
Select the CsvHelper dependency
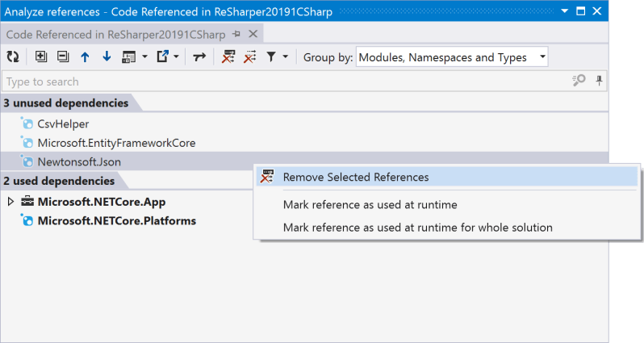click(x=63, y=123)
